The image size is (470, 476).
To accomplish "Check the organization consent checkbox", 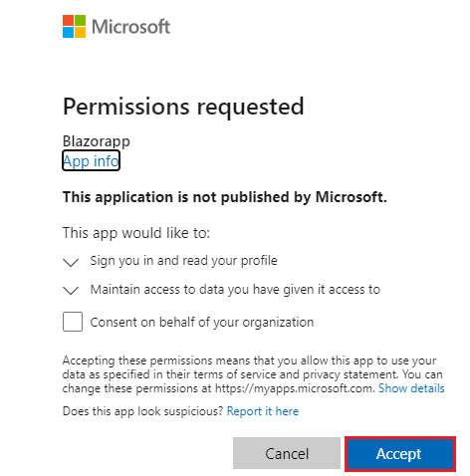I will tap(73, 322).
